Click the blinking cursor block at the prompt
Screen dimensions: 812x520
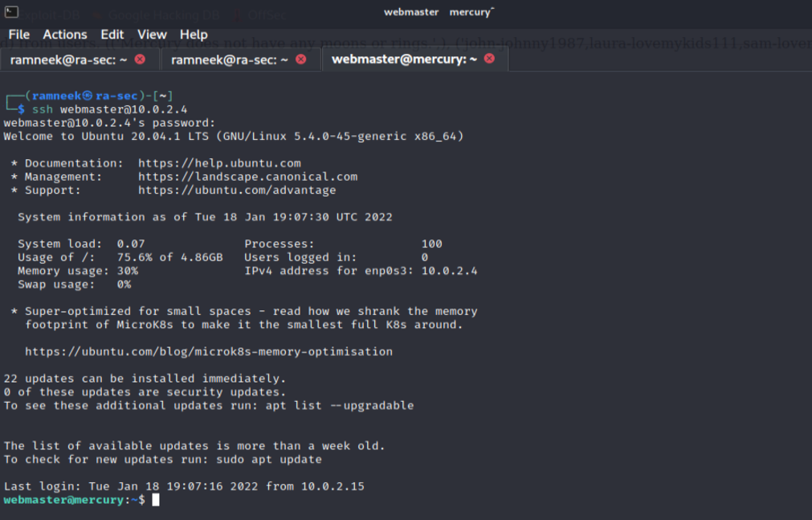(x=154, y=498)
